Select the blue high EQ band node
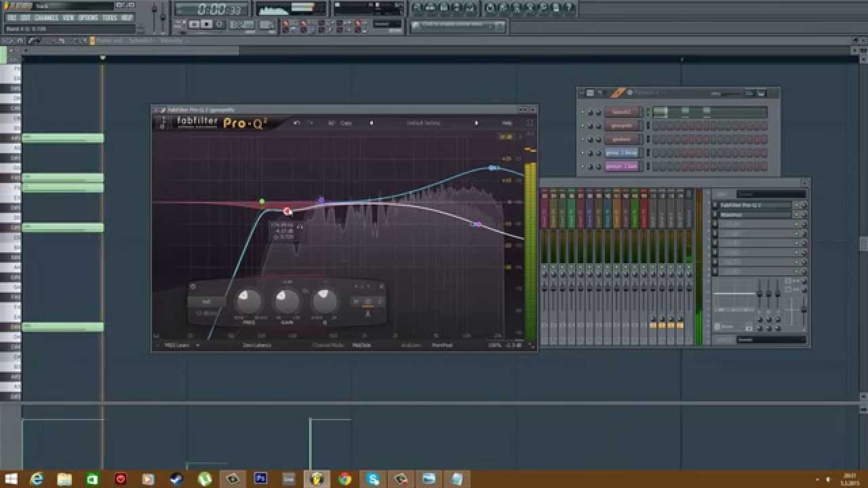868x488 pixels. point(492,167)
